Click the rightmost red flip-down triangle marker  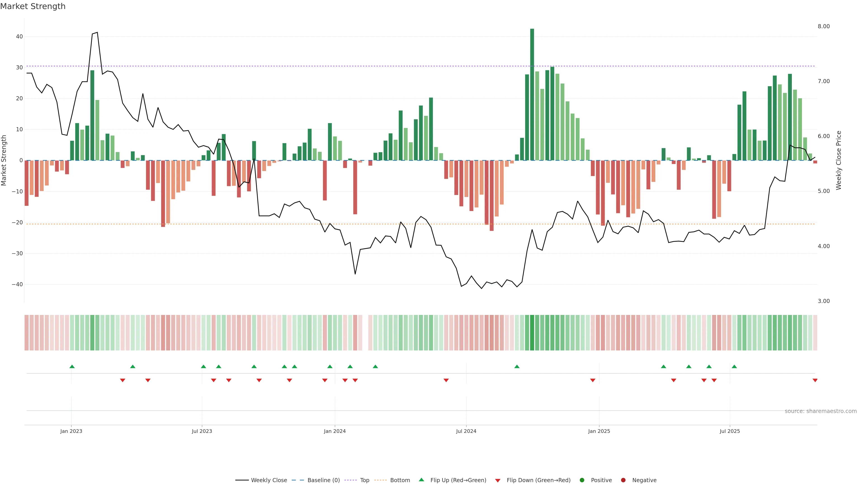[815, 380]
